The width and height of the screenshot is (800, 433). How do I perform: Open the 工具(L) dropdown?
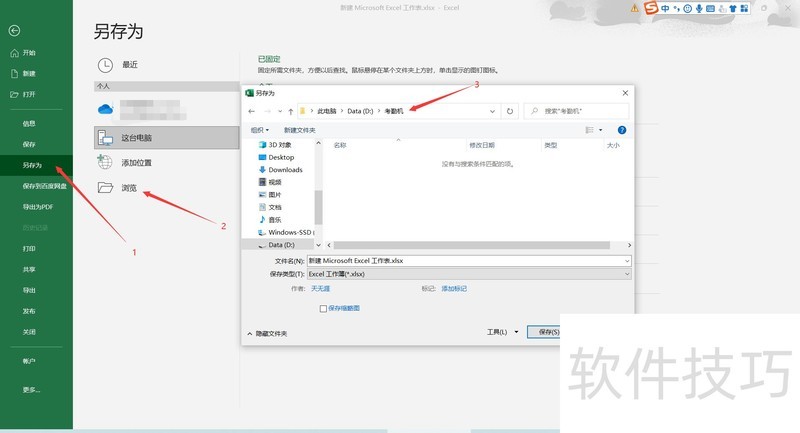pos(503,332)
